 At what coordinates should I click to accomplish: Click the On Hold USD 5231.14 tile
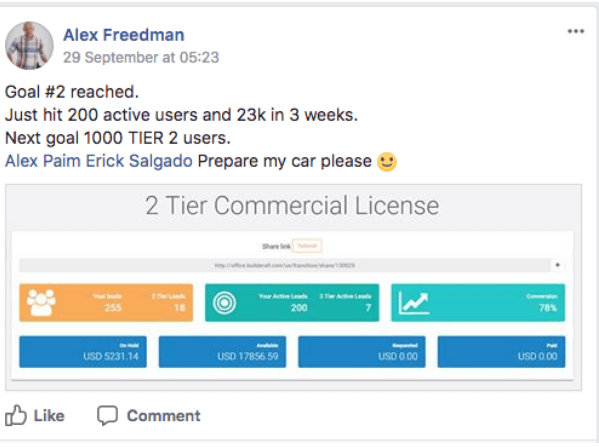pyautogui.click(x=83, y=352)
